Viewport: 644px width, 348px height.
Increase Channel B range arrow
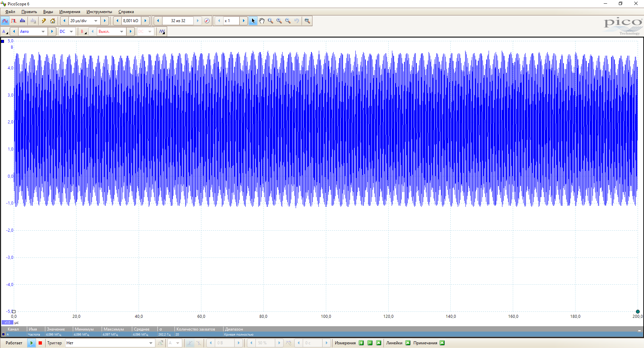(131, 32)
